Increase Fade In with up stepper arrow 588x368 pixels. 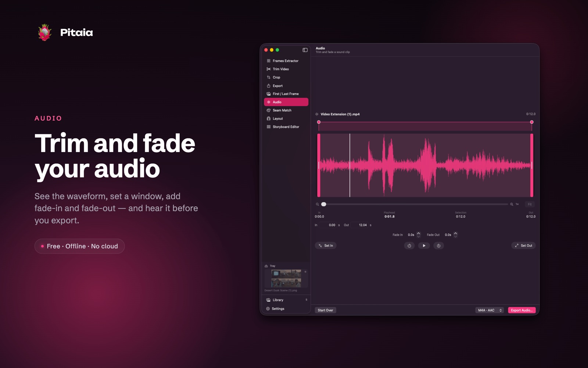point(419,233)
